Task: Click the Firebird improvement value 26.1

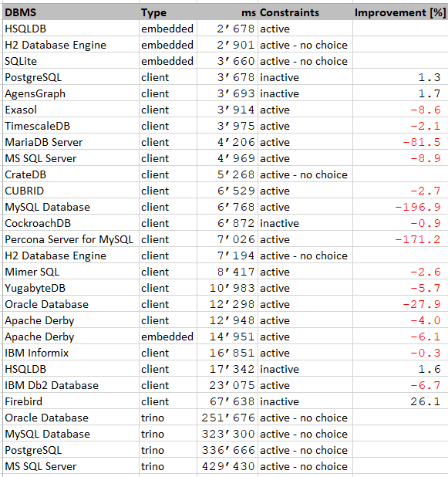Action: tap(400, 401)
